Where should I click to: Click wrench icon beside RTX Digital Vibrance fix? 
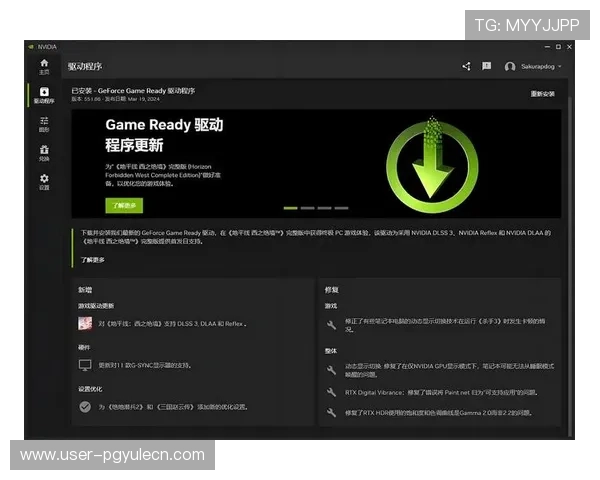(x=331, y=392)
